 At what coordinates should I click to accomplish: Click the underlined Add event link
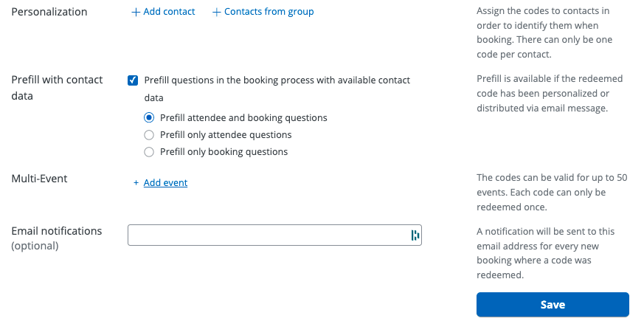(x=165, y=183)
